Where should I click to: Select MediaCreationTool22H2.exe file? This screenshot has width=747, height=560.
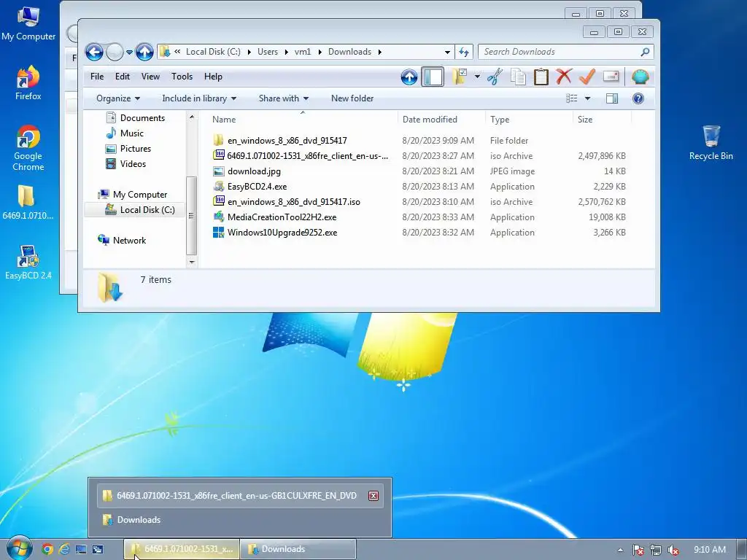275,217
